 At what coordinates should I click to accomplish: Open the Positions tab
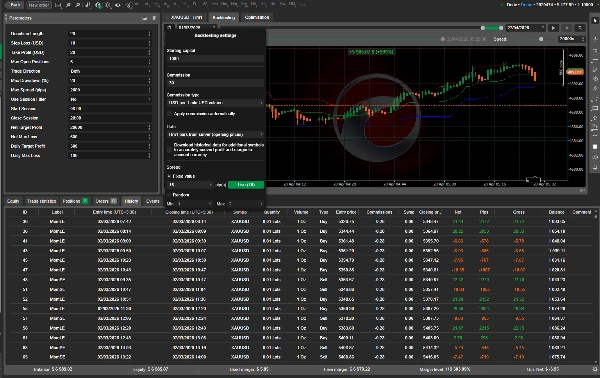coord(75,201)
